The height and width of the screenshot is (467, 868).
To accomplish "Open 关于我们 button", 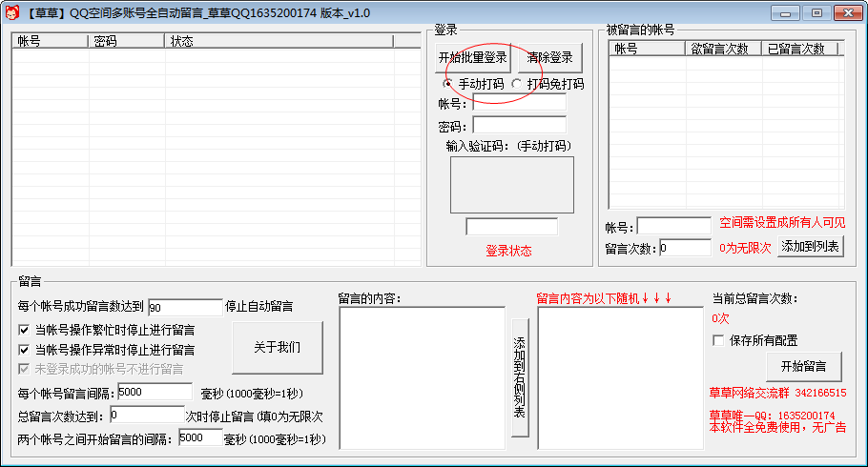I will (x=278, y=348).
